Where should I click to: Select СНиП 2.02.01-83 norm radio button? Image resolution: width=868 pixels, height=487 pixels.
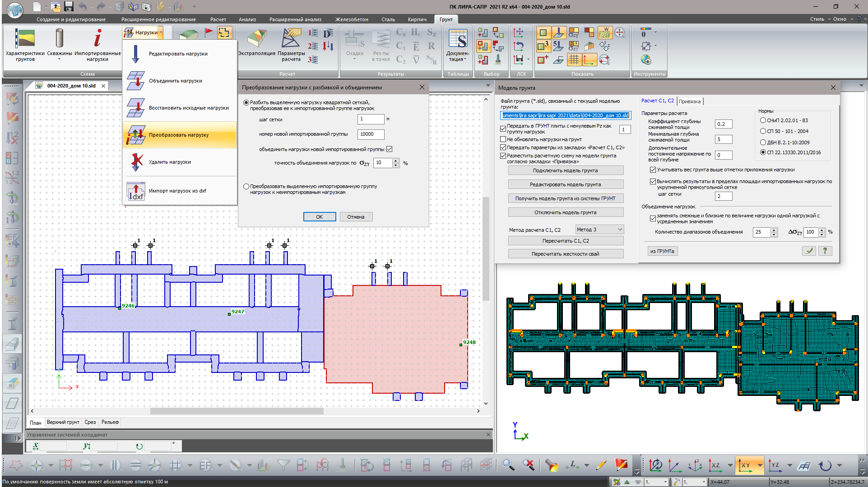(x=763, y=120)
